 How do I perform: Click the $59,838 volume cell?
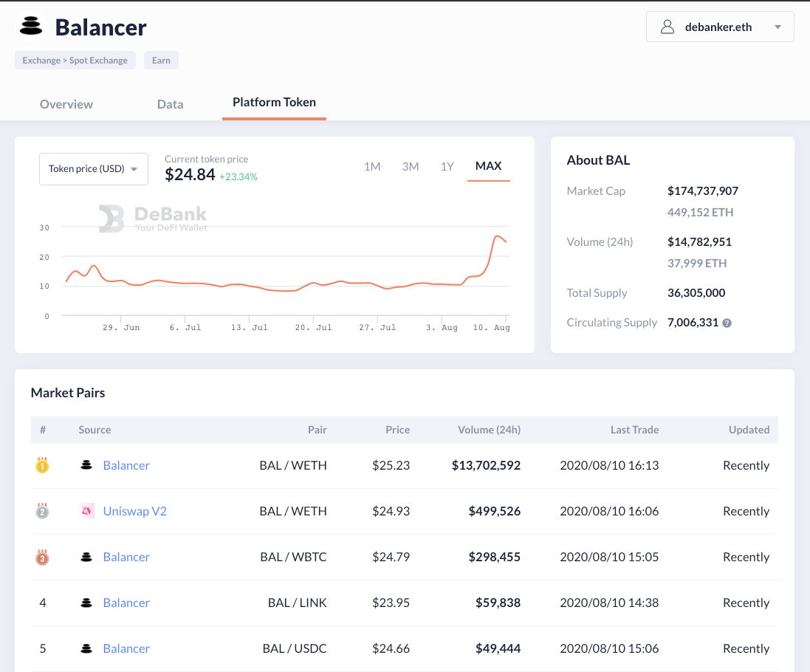click(x=498, y=603)
